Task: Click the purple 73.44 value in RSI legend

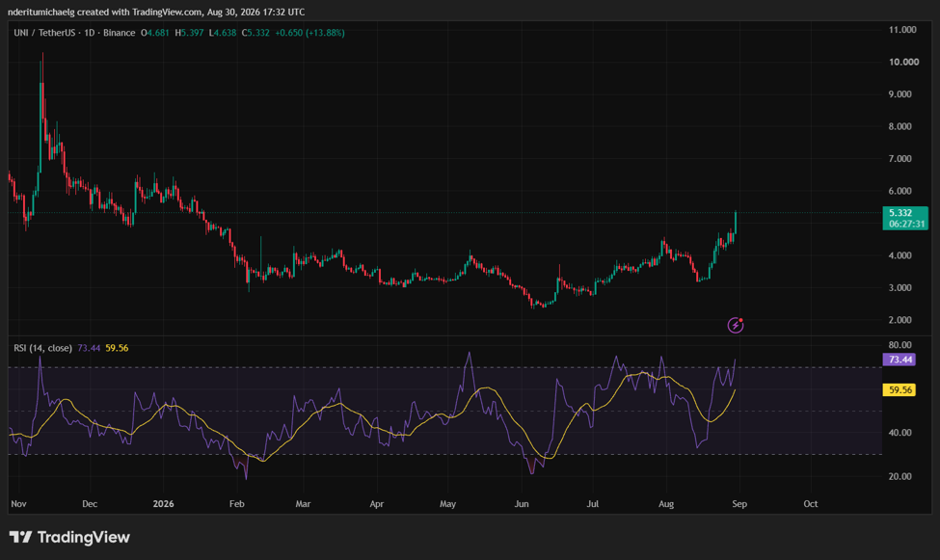Action: 89,348
